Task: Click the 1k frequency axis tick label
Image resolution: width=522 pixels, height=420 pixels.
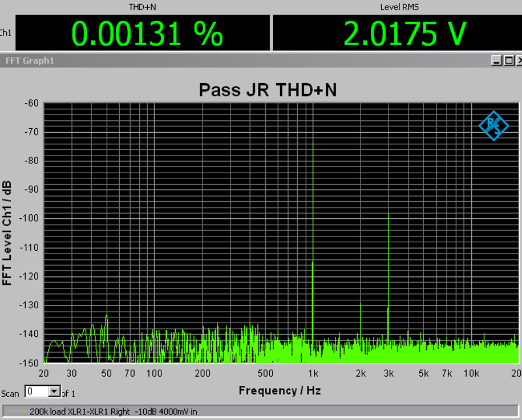Action: pyautogui.click(x=313, y=373)
